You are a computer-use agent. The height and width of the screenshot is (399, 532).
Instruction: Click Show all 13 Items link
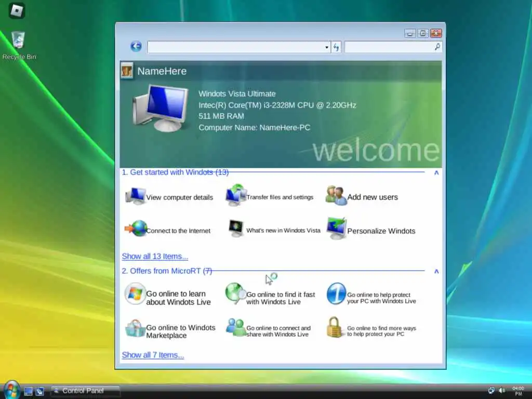click(x=155, y=256)
